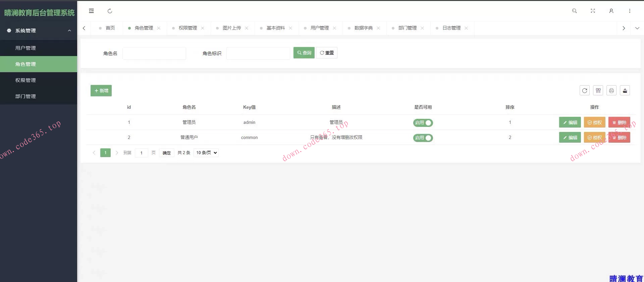Click the export icon in table toolbar
Image resolution: width=644 pixels, height=282 pixels.
[625, 91]
